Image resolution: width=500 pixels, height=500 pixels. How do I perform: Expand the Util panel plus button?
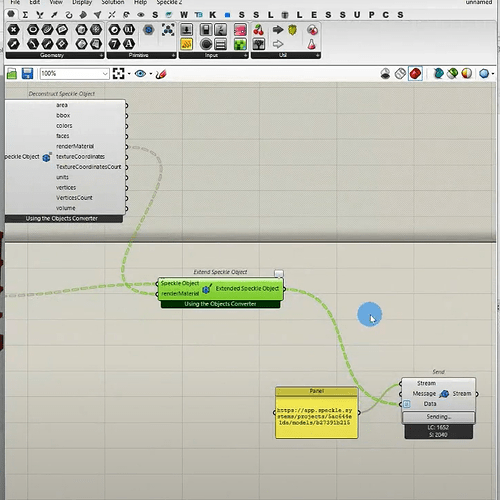(x=318, y=55)
